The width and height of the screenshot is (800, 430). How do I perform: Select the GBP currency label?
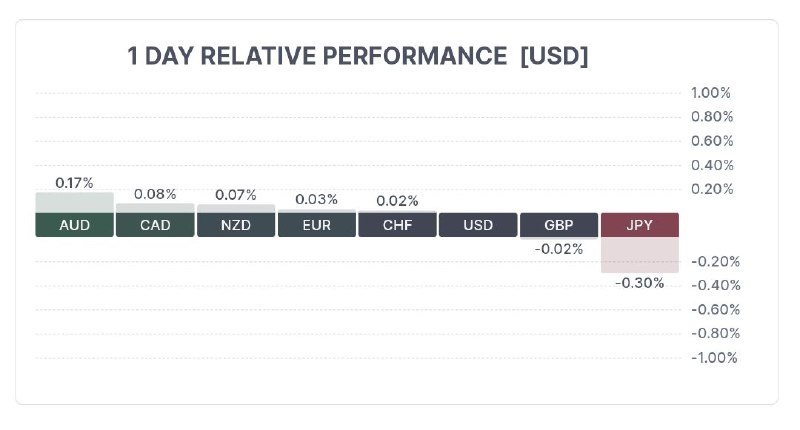(559, 225)
